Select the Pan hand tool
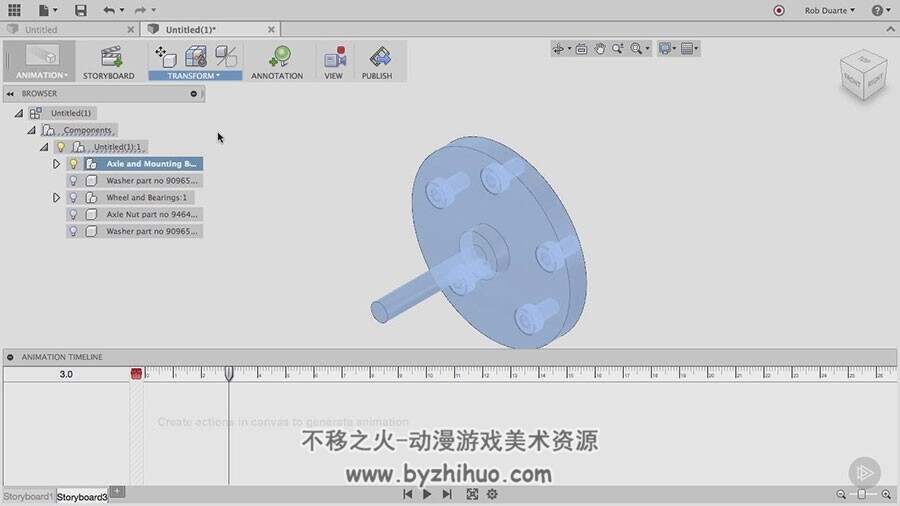Image resolution: width=900 pixels, height=506 pixels. click(599, 49)
